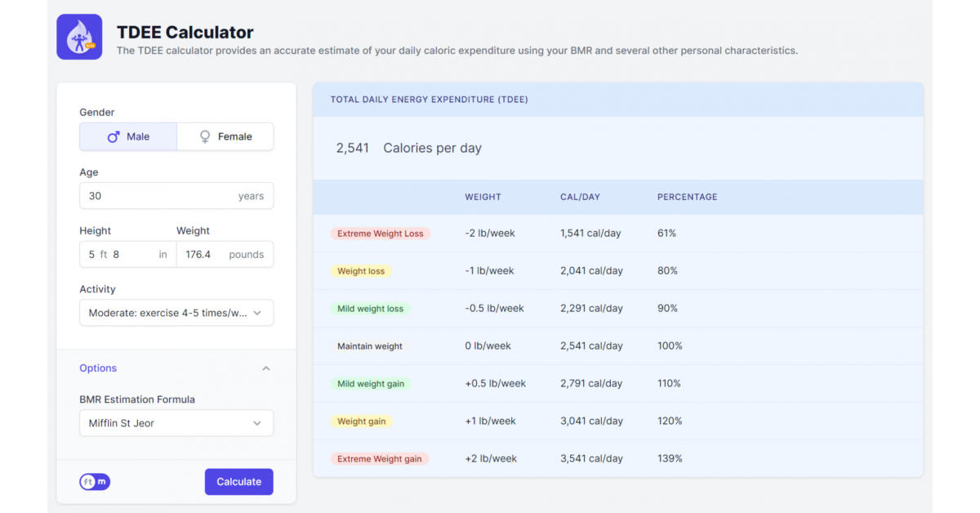
Task: Select the Female gender option
Action: click(x=225, y=137)
